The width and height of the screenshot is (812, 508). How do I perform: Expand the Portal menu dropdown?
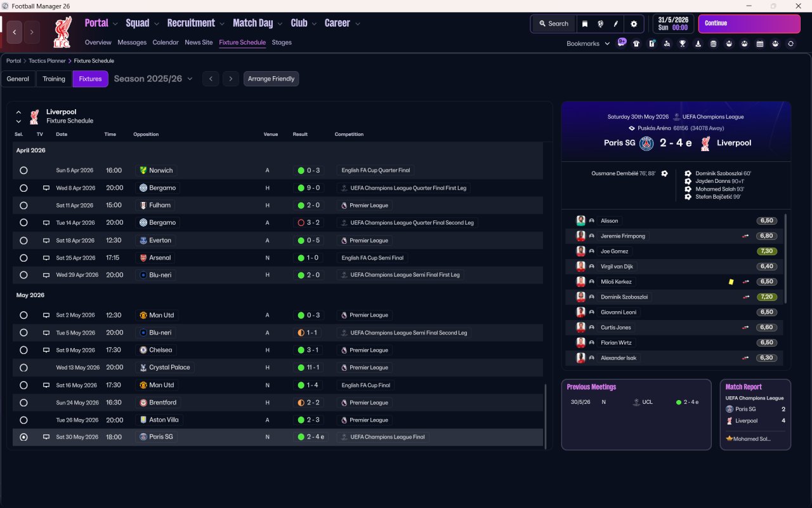115,24
